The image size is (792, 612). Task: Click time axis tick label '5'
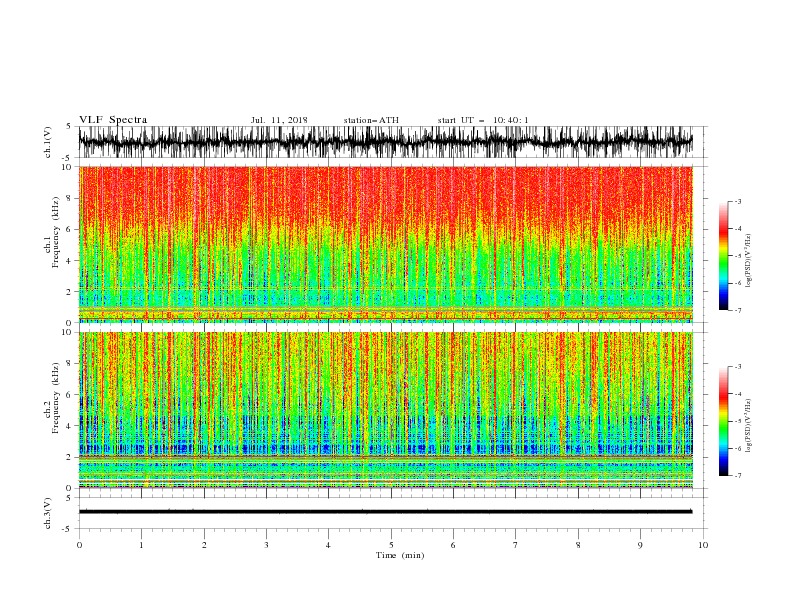tap(391, 545)
